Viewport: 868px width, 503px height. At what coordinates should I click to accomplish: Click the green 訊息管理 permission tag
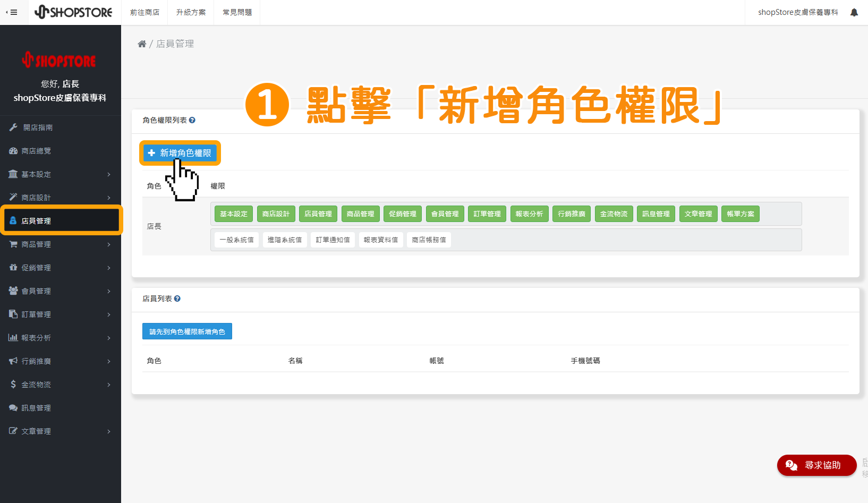pyautogui.click(x=656, y=214)
